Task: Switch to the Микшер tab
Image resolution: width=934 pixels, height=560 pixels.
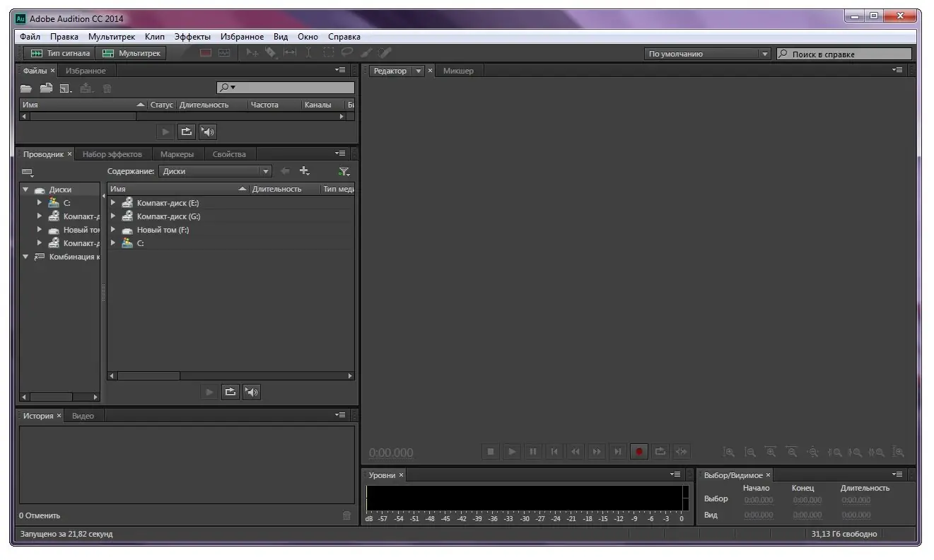Action: tap(458, 71)
